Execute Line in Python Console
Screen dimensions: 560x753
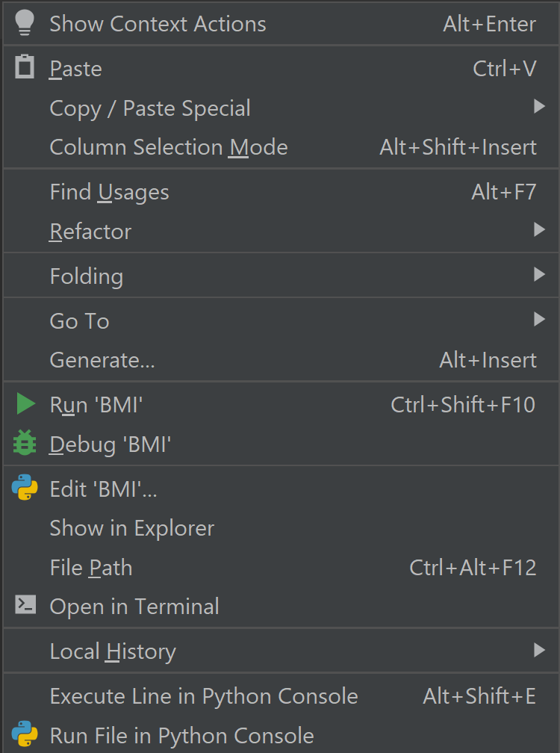(x=204, y=696)
